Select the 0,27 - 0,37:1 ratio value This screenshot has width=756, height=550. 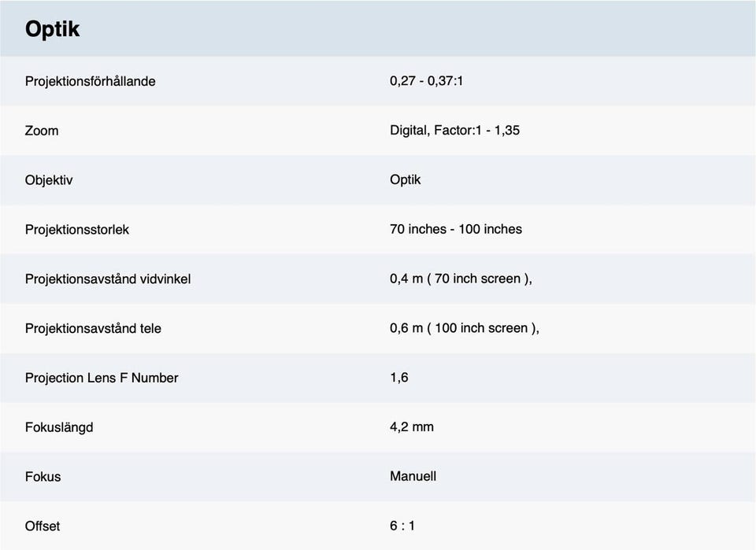426,81
